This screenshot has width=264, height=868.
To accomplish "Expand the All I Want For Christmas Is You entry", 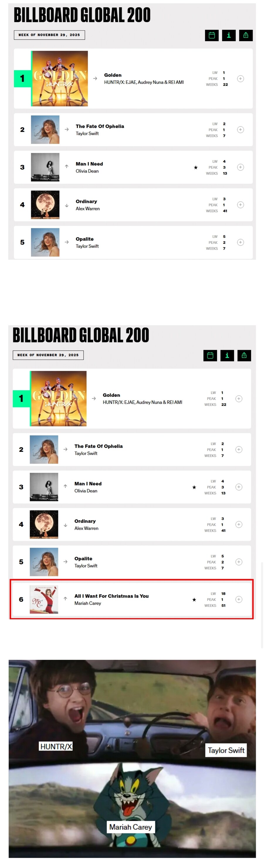I will pyautogui.click(x=239, y=600).
